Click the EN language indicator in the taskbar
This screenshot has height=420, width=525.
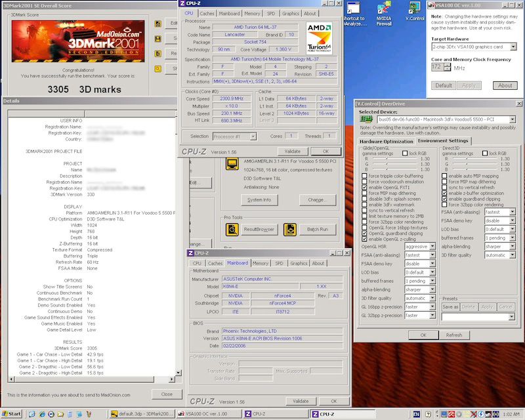click(x=416, y=414)
